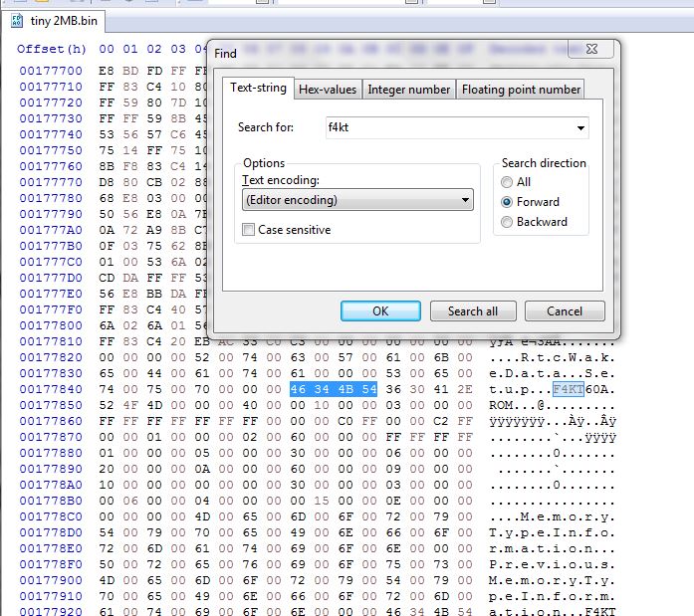
Task: Click the highlighted bytes 46 34 4B 54
Action: click(x=334, y=389)
